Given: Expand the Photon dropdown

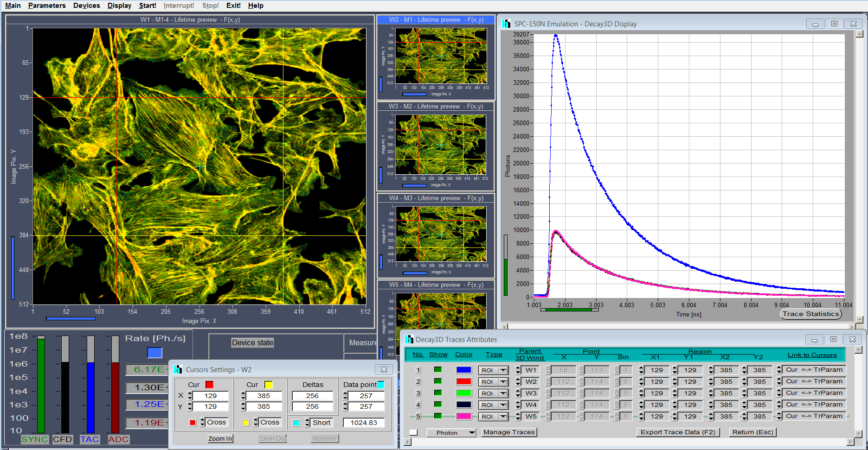Looking at the screenshot, I should click(472, 432).
